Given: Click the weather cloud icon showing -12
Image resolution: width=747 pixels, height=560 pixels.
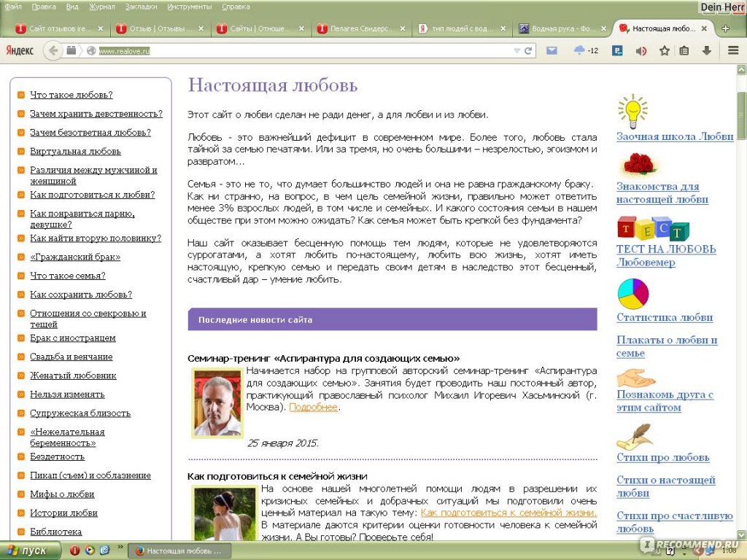Looking at the screenshot, I should [x=580, y=51].
